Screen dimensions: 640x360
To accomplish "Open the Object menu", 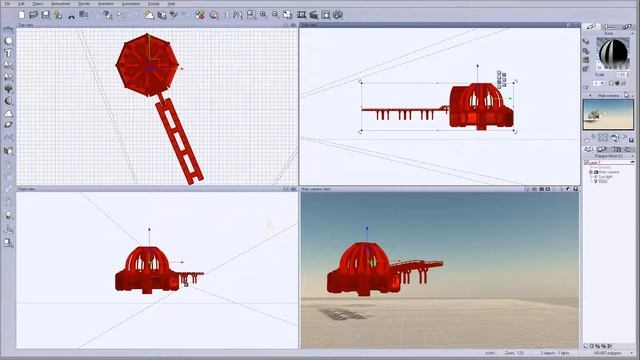I will [38, 4].
